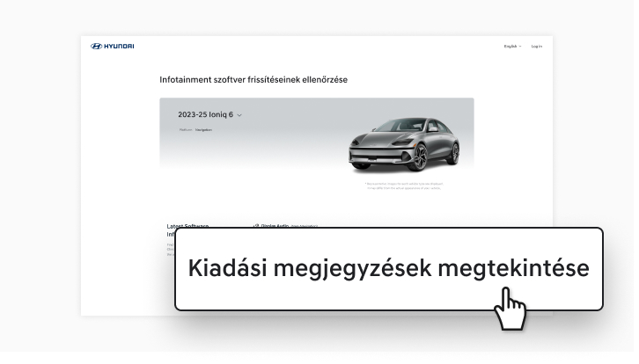Viewport: 639px width, 364px height.
Task: Click the Hyundai H emblem logo
Action: coord(97,46)
